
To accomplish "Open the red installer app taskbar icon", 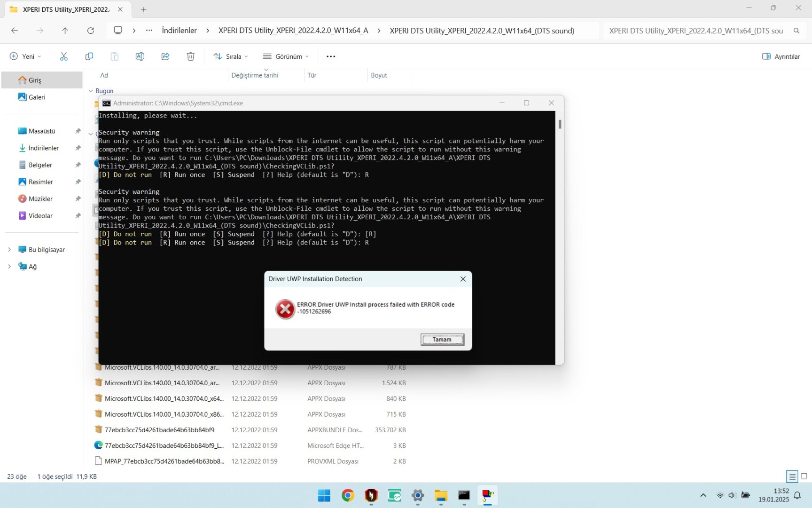I will click(x=488, y=495).
